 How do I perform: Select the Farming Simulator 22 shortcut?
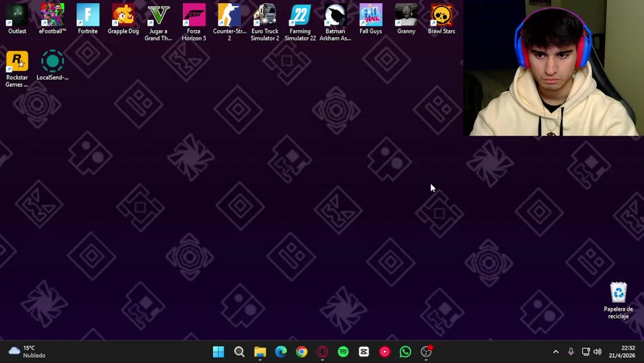tap(300, 22)
